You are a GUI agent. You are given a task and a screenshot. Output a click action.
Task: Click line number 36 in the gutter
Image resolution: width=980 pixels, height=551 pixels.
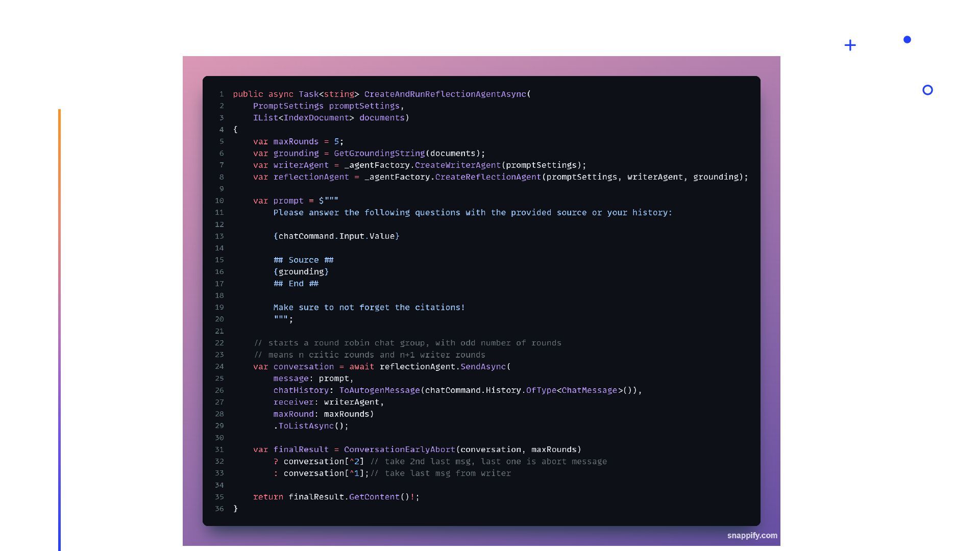click(219, 508)
